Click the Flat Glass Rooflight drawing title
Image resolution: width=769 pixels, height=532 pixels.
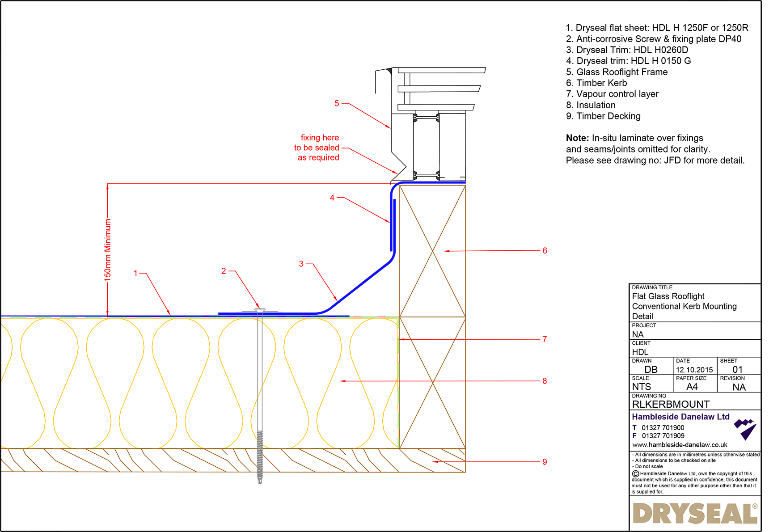click(x=667, y=296)
